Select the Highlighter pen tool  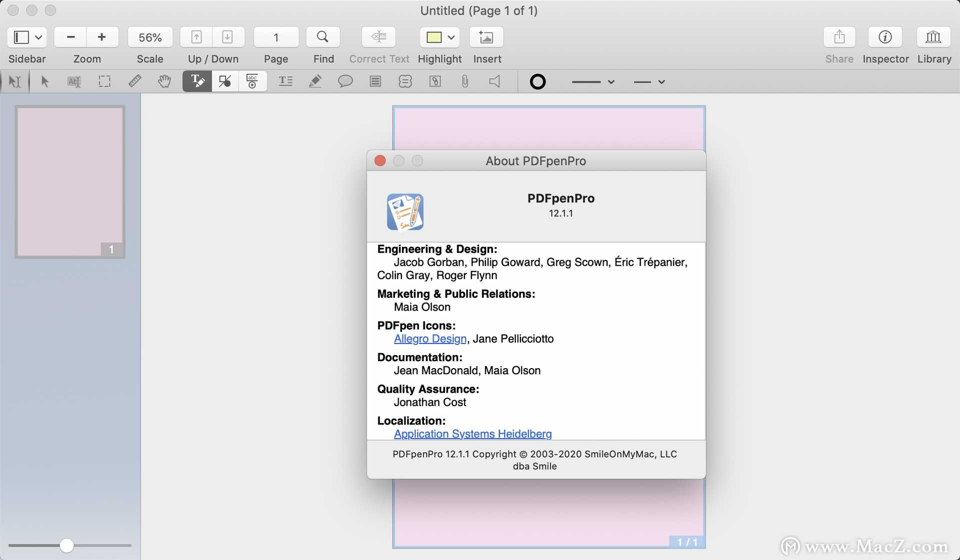coord(315,81)
